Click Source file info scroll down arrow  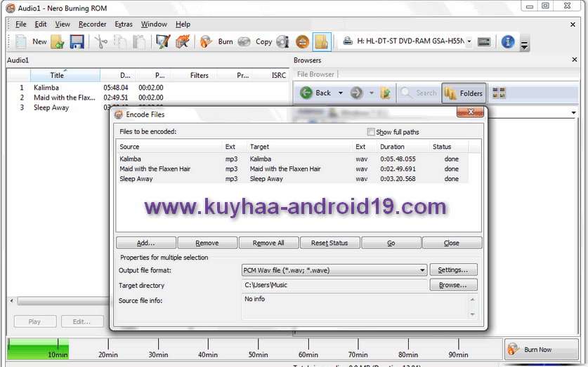(x=473, y=314)
